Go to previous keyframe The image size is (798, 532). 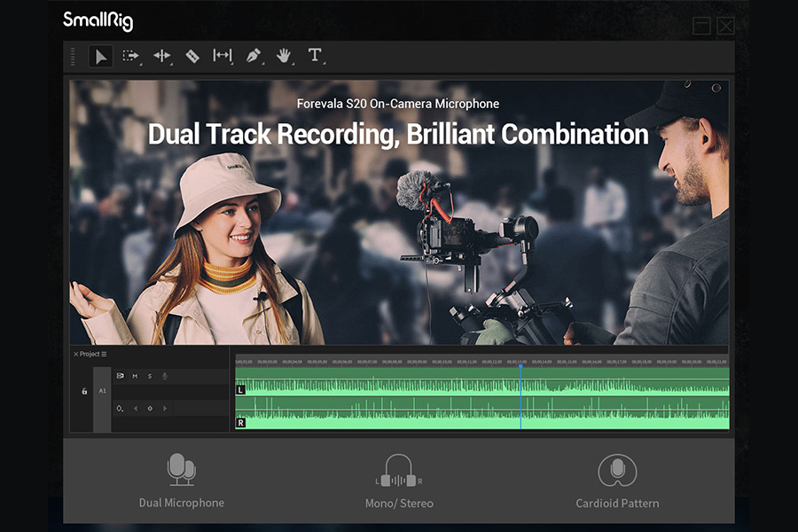pos(136,408)
